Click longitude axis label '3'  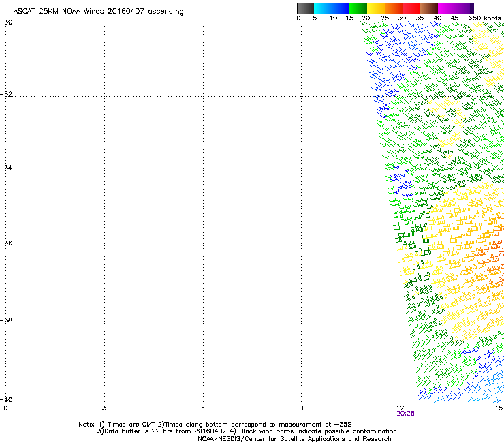[104, 408]
